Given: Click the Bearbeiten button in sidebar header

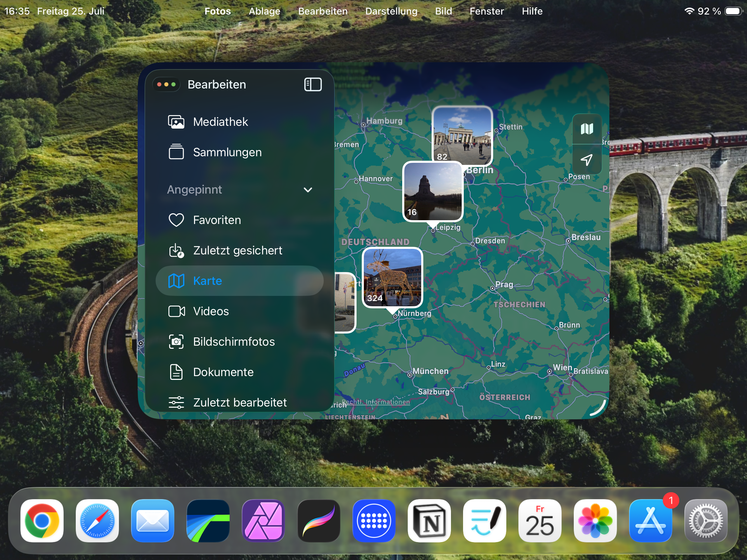Looking at the screenshot, I should click(x=216, y=84).
